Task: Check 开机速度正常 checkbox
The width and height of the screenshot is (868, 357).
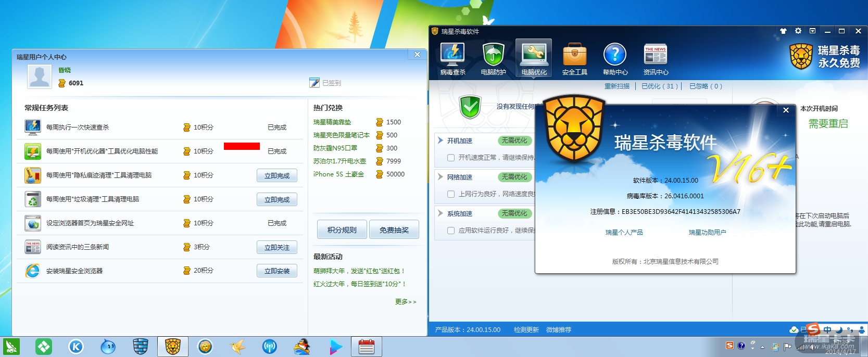Action: click(451, 158)
